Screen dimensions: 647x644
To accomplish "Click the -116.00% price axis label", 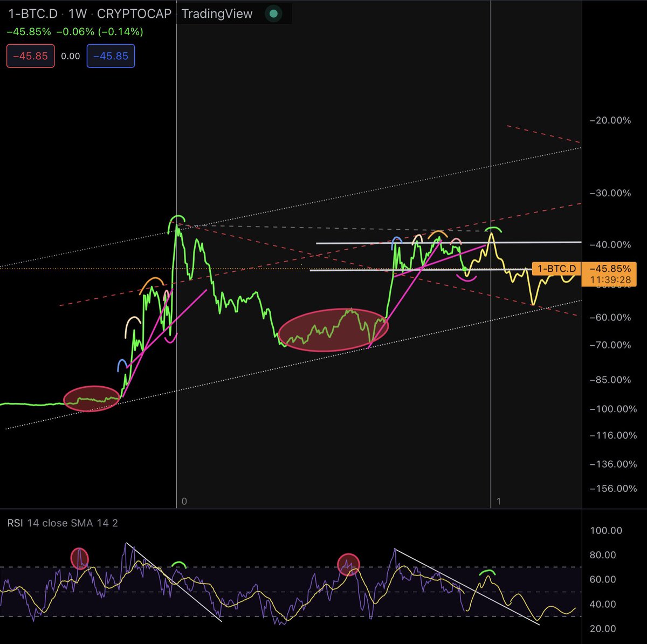I will point(614,435).
